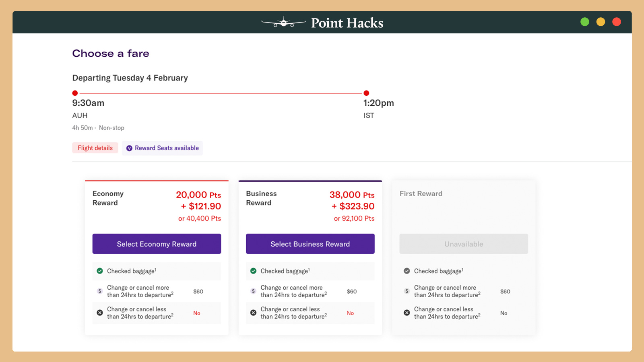
Task: Click Economy change more than 24hrs text
Action: (140, 291)
